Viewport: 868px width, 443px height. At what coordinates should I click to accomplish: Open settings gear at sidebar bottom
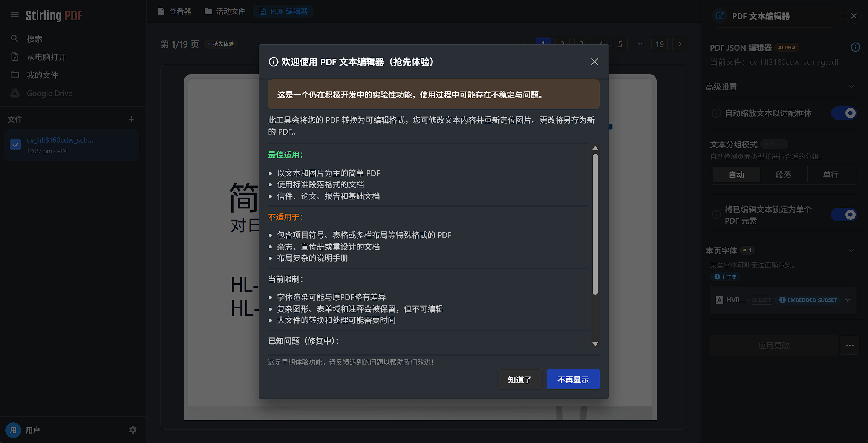click(x=133, y=430)
